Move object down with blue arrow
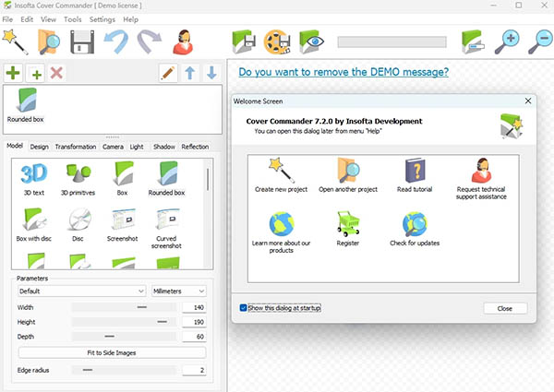The width and height of the screenshot is (554, 392). [211, 73]
